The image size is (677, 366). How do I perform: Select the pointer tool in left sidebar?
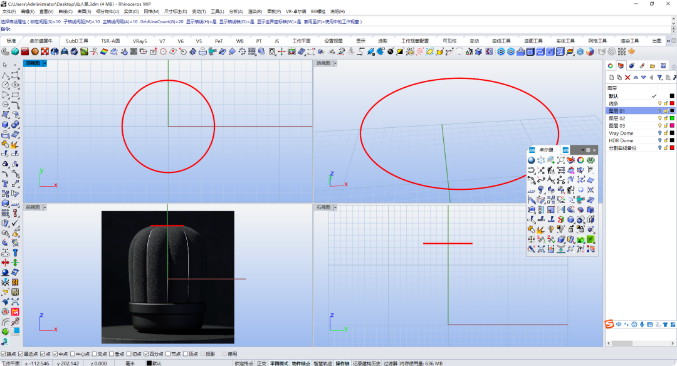tap(5, 65)
